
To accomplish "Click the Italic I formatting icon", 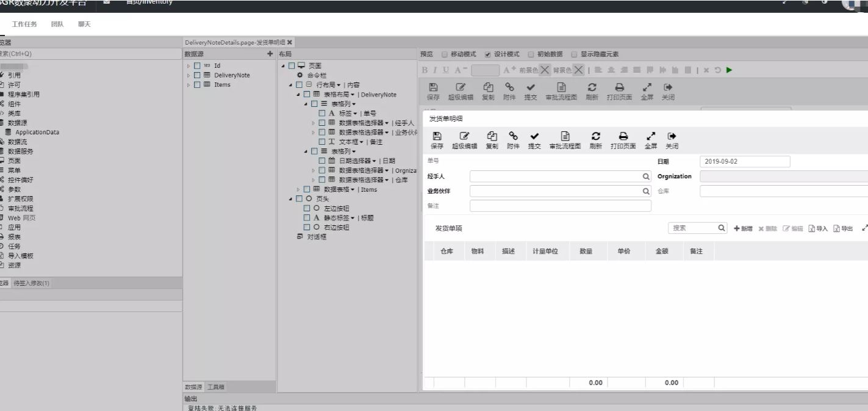I will point(434,70).
